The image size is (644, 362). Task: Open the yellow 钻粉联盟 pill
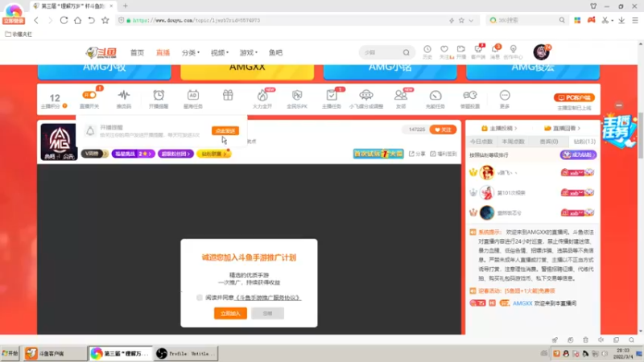pyautogui.click(x=213, y=154)
